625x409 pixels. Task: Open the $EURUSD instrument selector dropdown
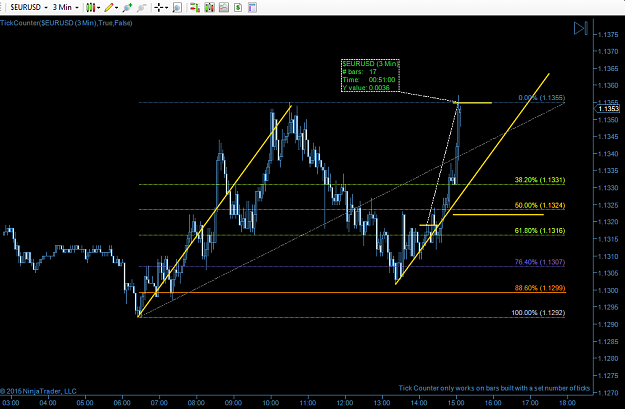click(x=29, y=7)
